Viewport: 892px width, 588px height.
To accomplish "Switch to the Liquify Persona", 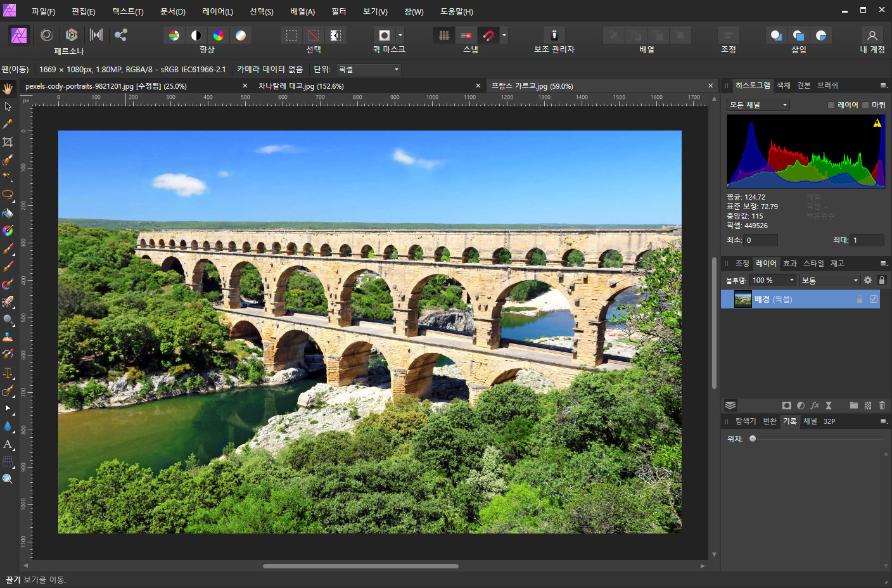I will tap(46, 35).
